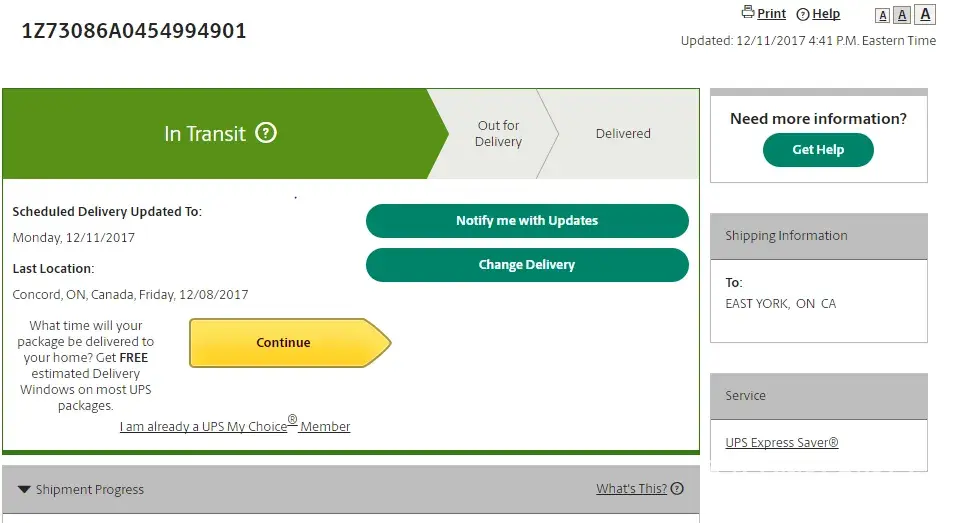The width and height of the screenshot is (963, 523).
Task: Open the Help link at the top
Action: click(x=826, y=14)
